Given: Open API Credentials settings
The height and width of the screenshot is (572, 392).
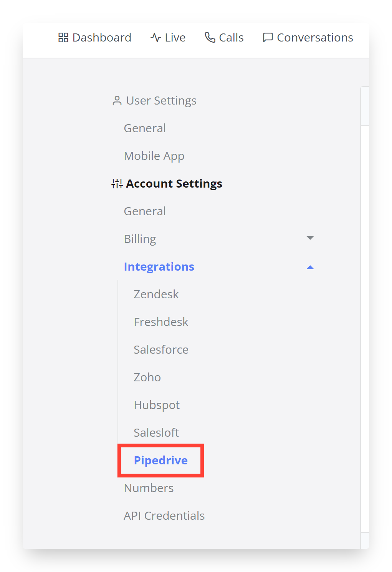Looking at the screenshot, I should pos(164,515).
